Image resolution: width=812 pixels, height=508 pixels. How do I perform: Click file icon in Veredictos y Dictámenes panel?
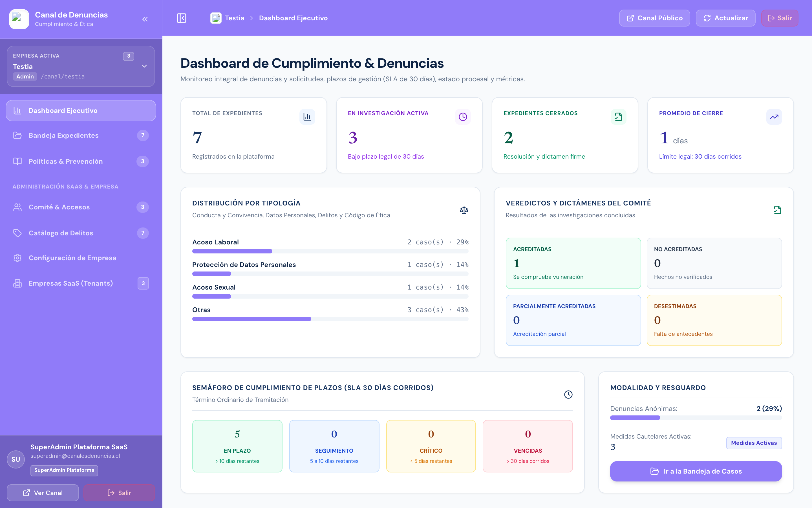777,210
